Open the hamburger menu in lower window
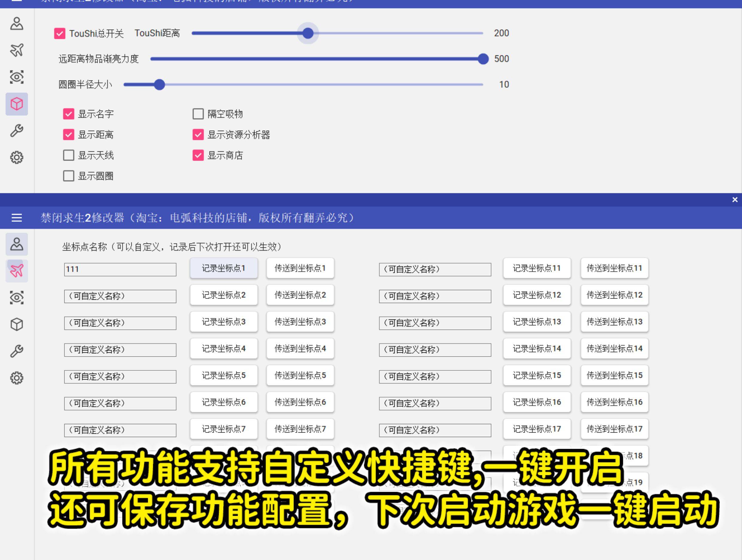 (17, 218)
